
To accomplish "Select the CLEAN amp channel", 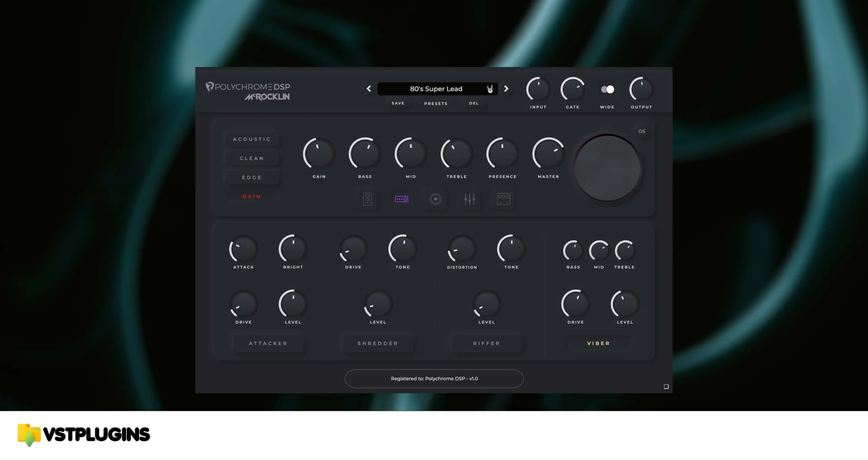I will point(252,158).
